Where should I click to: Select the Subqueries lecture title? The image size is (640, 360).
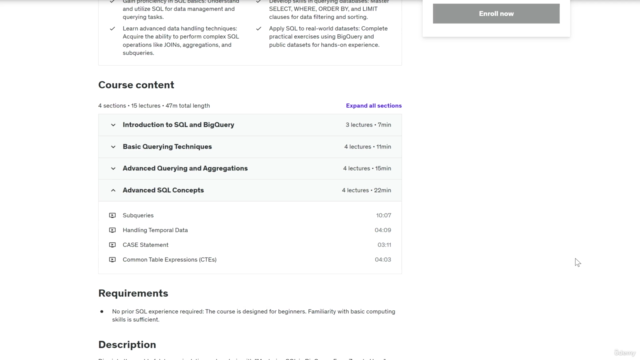pos(138,216)
